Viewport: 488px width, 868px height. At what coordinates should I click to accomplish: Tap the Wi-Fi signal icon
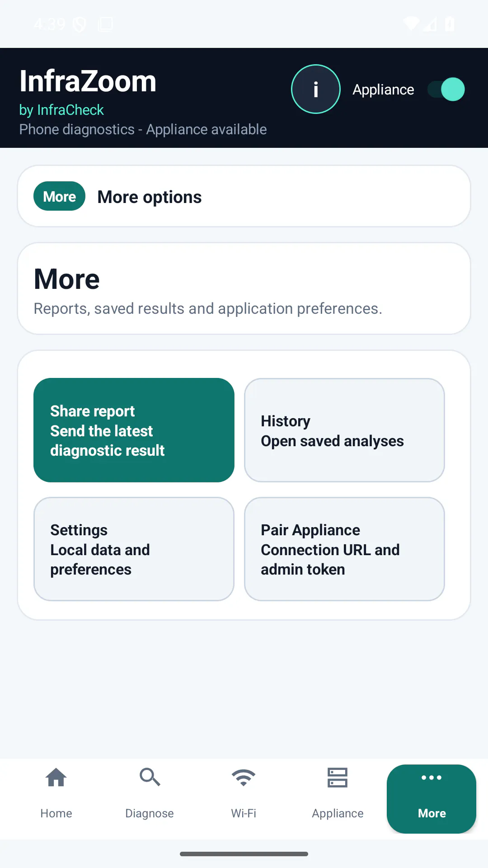click(244, 778)
